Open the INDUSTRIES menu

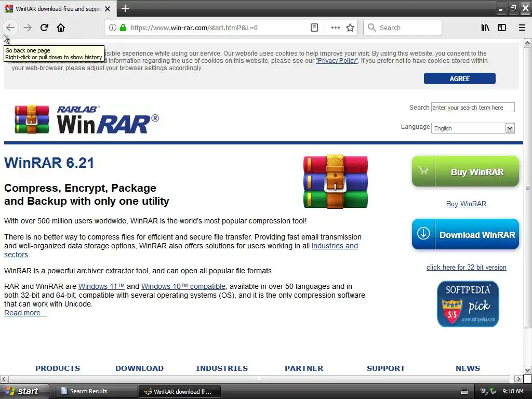222,368
